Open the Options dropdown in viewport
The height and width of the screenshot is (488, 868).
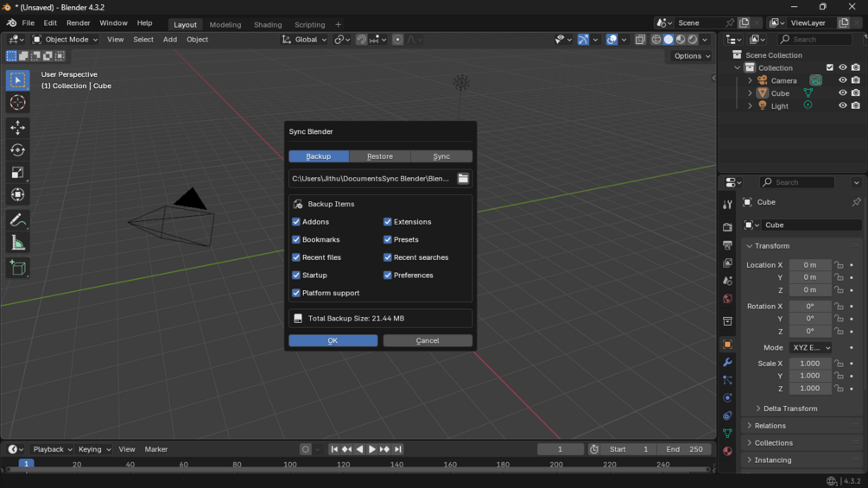tap(692, 56)
